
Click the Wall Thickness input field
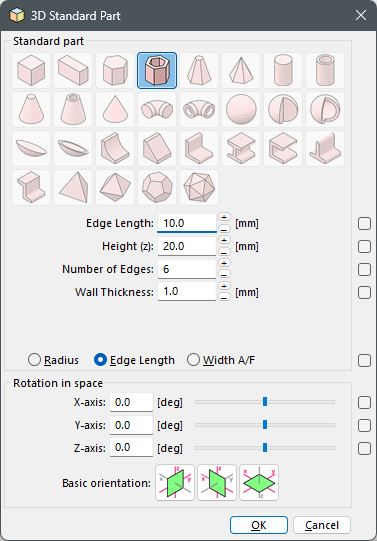click(187, 292)
